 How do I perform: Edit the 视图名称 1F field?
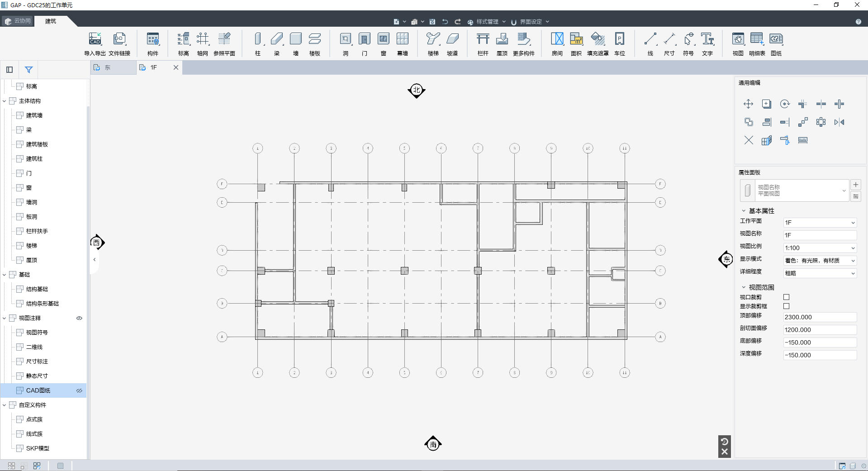pos(820,235)
